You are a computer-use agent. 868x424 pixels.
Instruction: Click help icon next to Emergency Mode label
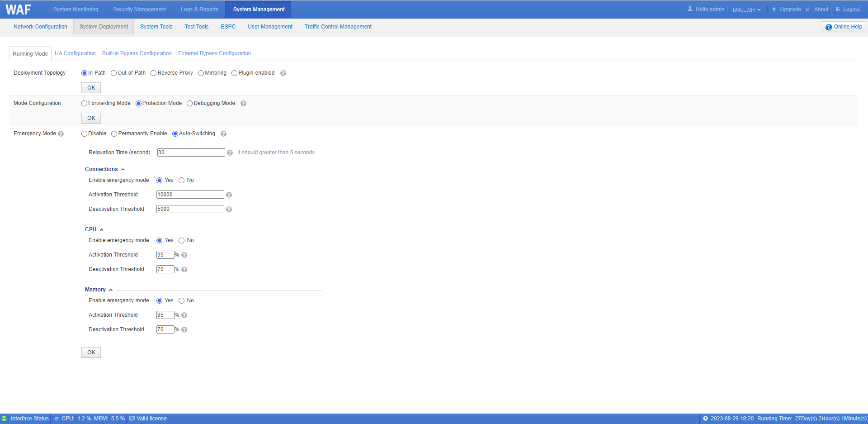pyautogui.click(x=61, y=134)
